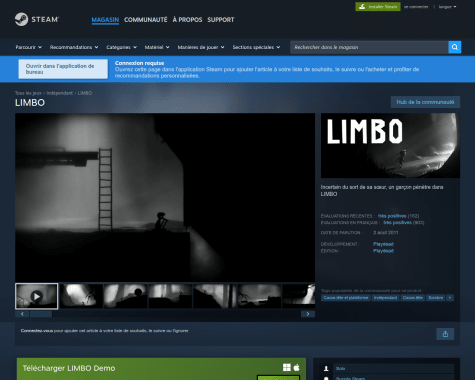Play the trailer video thumbnail
The width and height of the screenshot is (475, 380).
pyautogui.click(x=37, y=296)
